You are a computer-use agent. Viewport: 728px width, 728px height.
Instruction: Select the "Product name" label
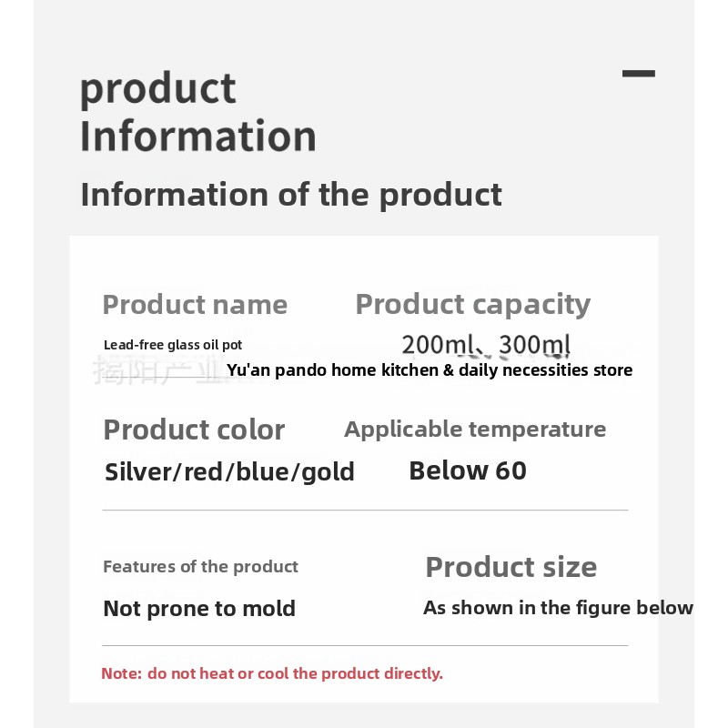pyautogui.click(x=195, y=305)
